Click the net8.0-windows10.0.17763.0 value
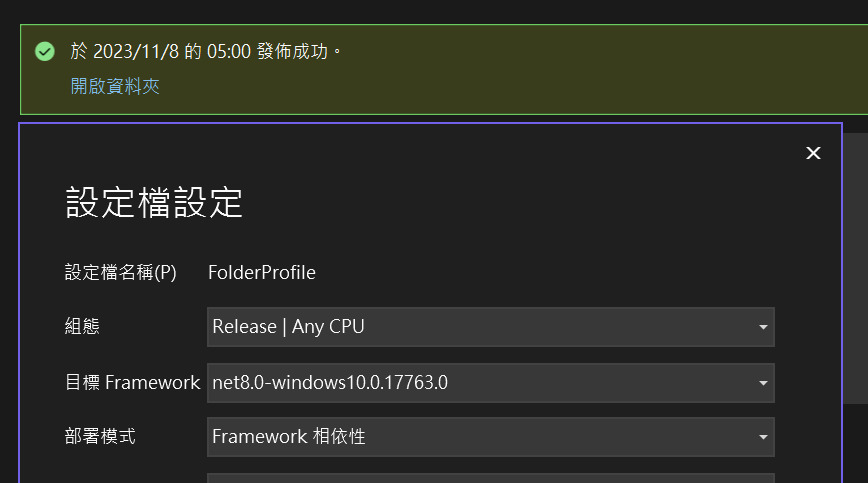The height and width of the screenshot is (483, 868). click(330, 382)
